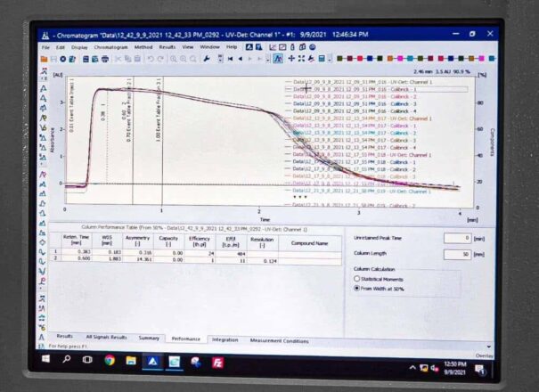539x392 pixels.
Task: Open the View menu
Action: tap(188, 46)
